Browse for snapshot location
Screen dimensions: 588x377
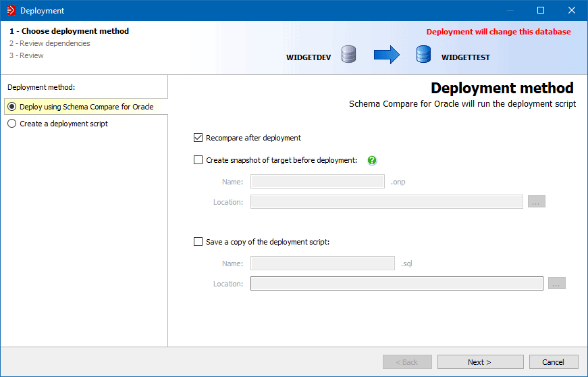(x=537, y=201)
